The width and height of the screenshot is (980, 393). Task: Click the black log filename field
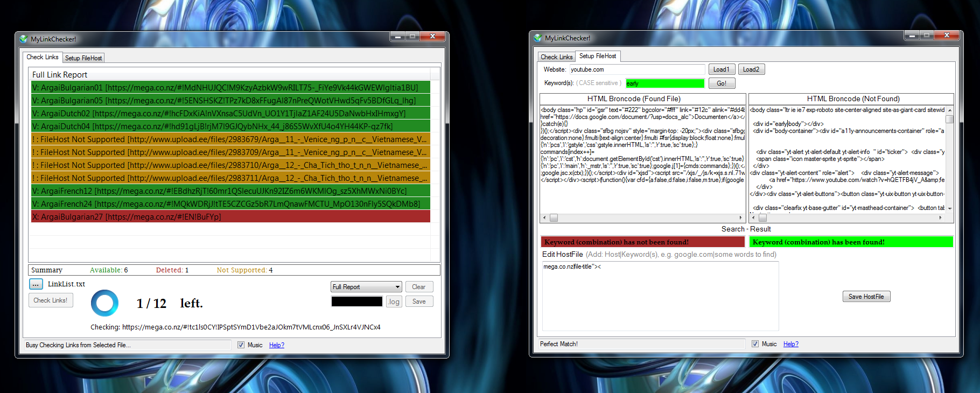[x=357, y=301]
